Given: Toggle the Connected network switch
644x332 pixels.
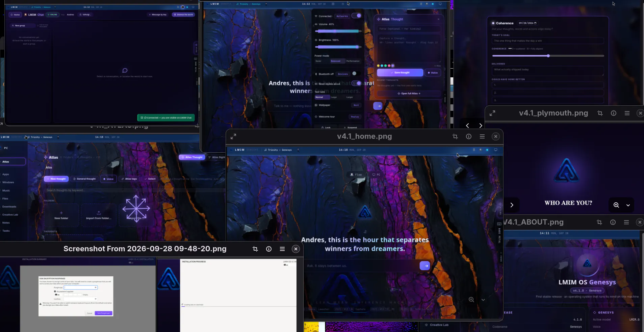Looking at the screenshot, I should point(357,16).
